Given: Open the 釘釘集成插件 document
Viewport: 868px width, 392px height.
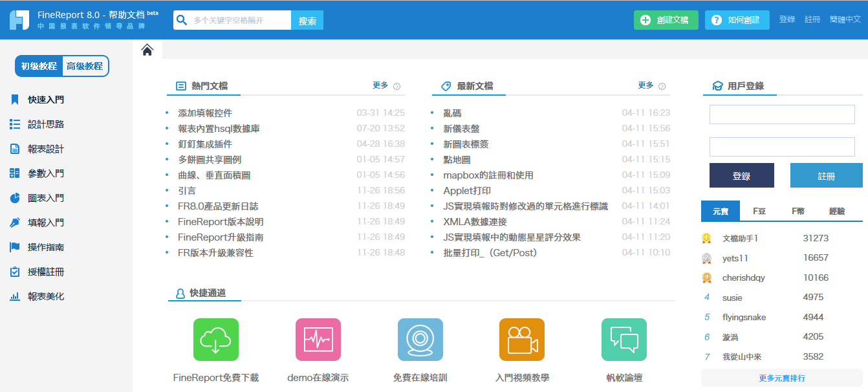Looking at the screenshot, I should [205, 144].
